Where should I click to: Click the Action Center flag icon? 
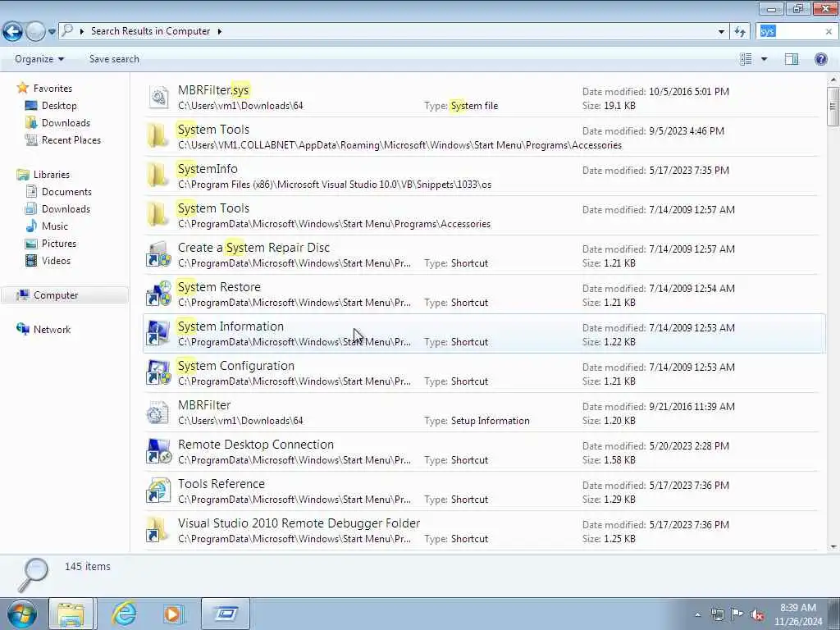tap(737, 614)
